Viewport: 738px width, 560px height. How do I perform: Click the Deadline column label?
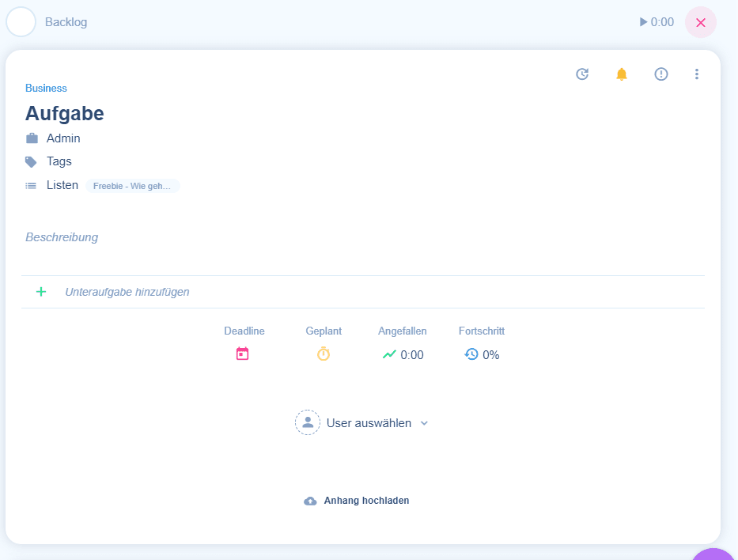pyautogui.click(x=244, y=331)
